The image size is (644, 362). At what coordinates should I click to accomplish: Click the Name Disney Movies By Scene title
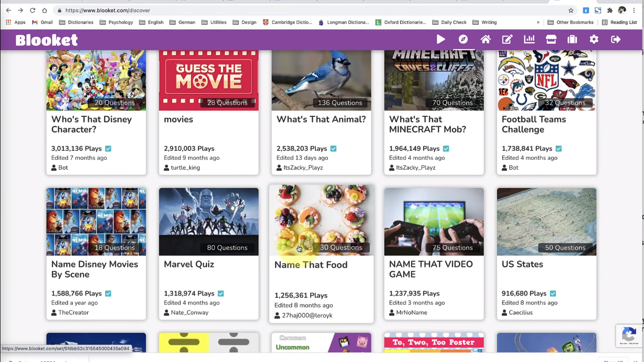point(95,269)
